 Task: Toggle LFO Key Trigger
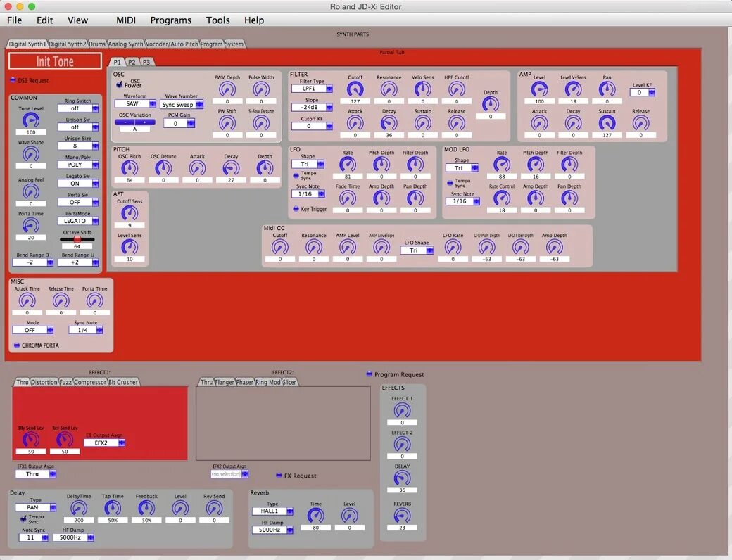click(296, 209)
